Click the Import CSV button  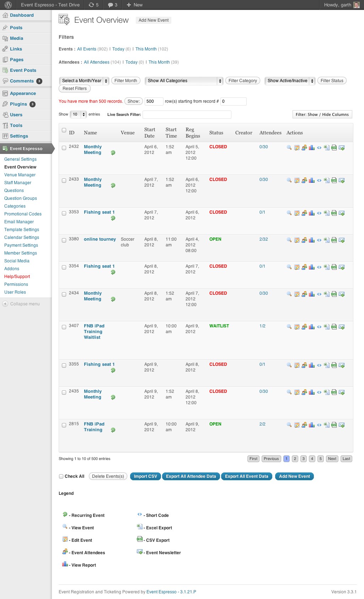pos(145,476)
